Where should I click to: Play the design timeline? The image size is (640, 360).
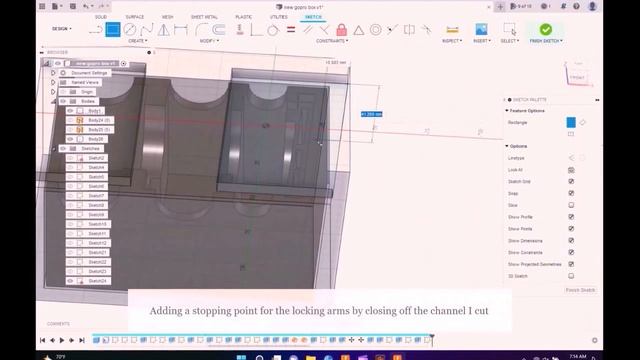(x=62, y=340)
